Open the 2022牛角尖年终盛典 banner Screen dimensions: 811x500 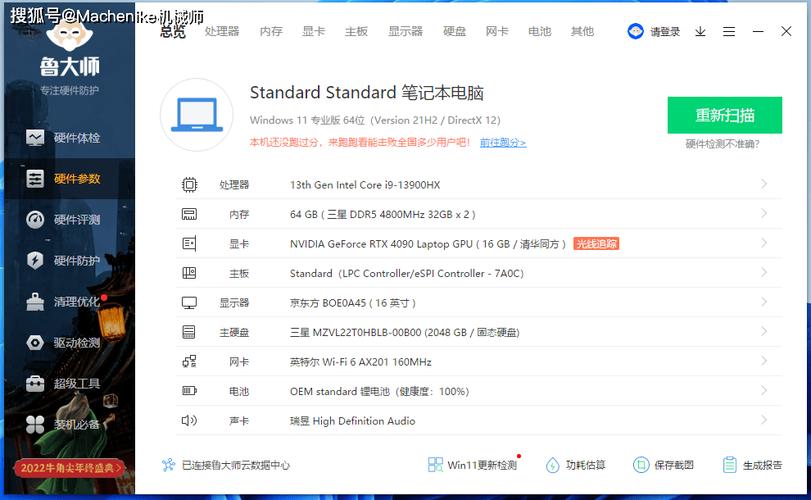click(x=69, y=468)
